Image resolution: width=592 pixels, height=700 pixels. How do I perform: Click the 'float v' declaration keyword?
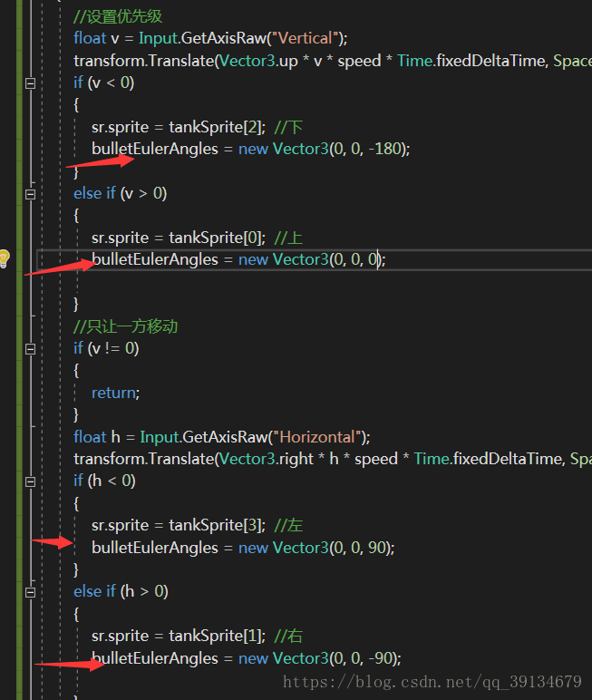(x=90, y=38)
